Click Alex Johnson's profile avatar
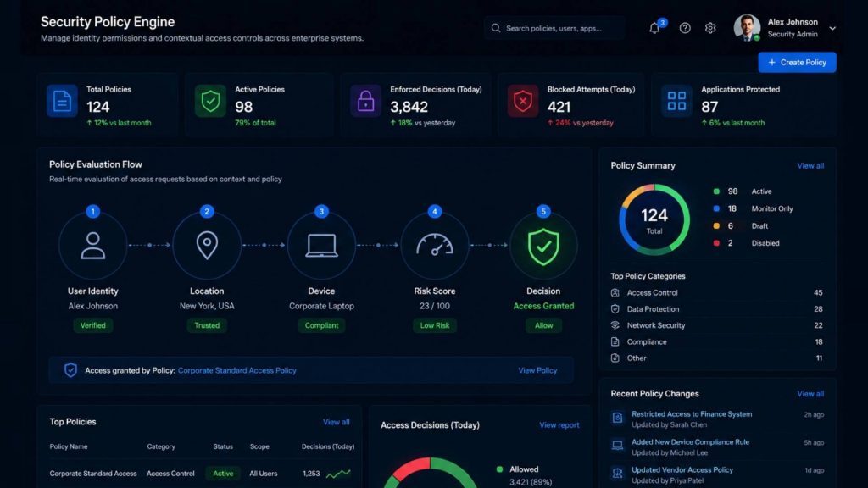868x488 pixels. (x=747, y=27)
